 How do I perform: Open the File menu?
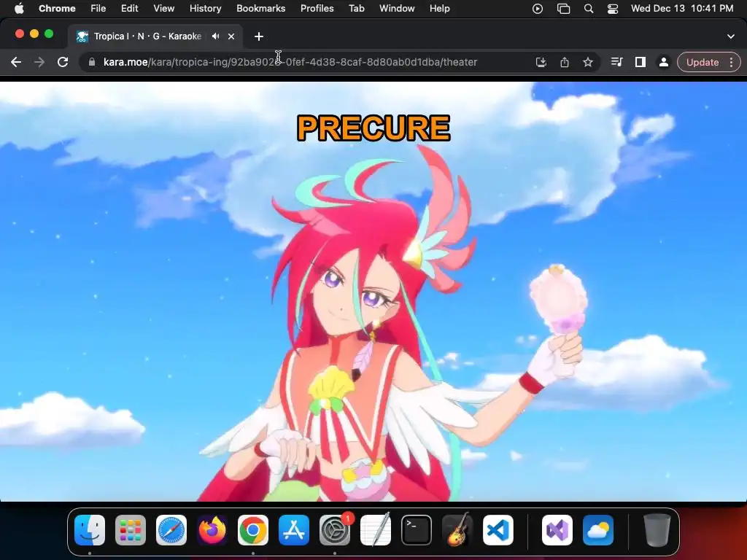98,8
